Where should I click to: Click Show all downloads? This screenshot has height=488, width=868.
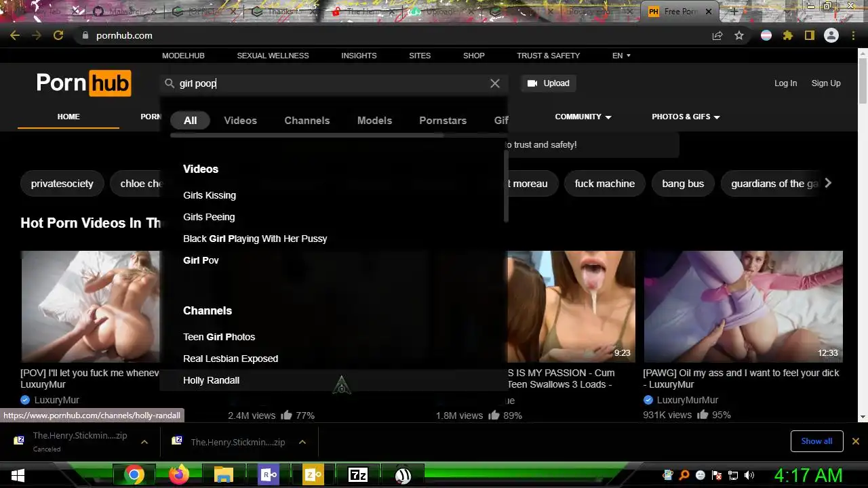point(816,441)
